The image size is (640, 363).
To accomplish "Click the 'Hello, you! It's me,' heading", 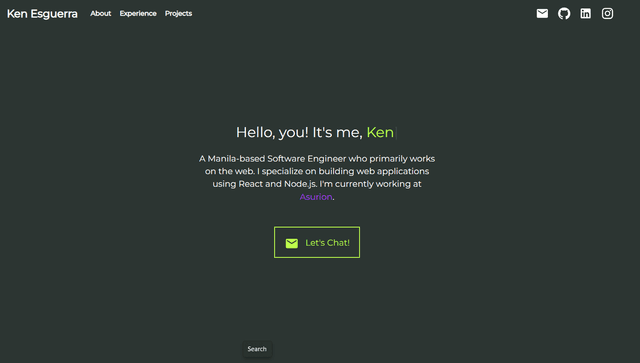I will pyautogui.click(x=299, y=133).
